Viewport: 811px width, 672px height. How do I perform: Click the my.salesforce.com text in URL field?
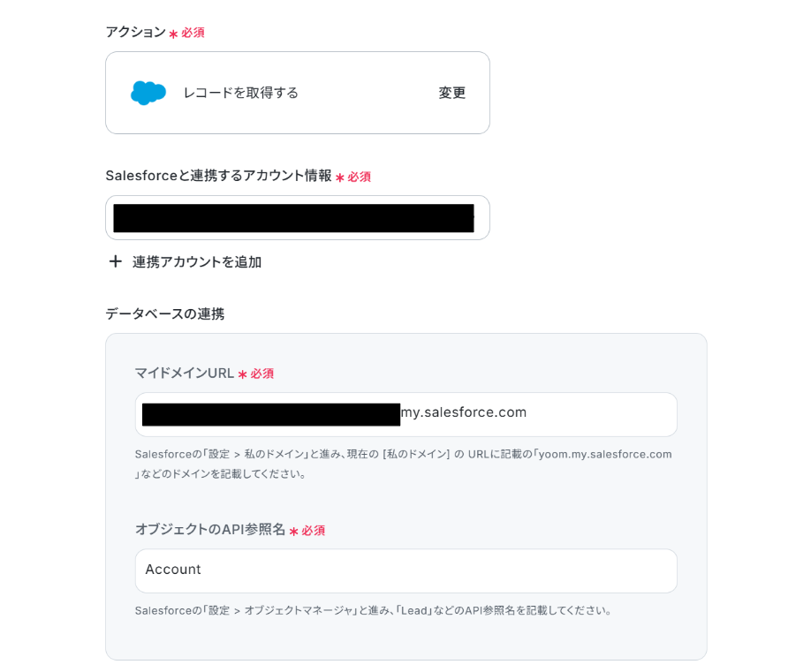[x=464, y=412]
